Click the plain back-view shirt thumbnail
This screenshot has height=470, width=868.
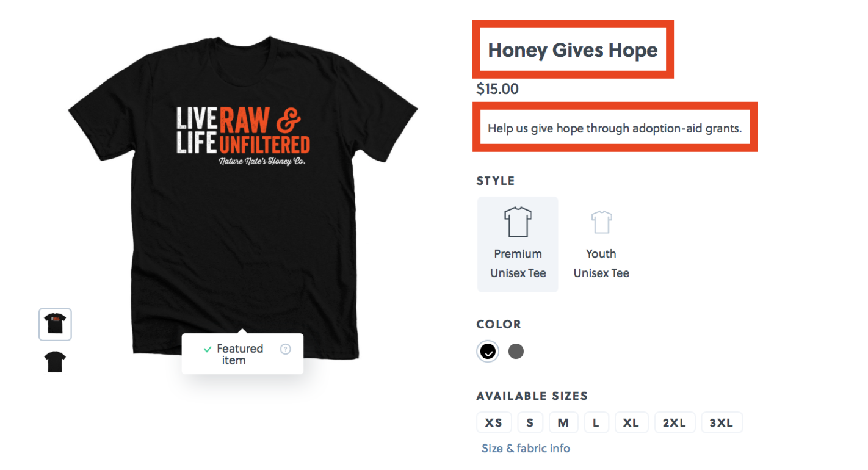54,361
